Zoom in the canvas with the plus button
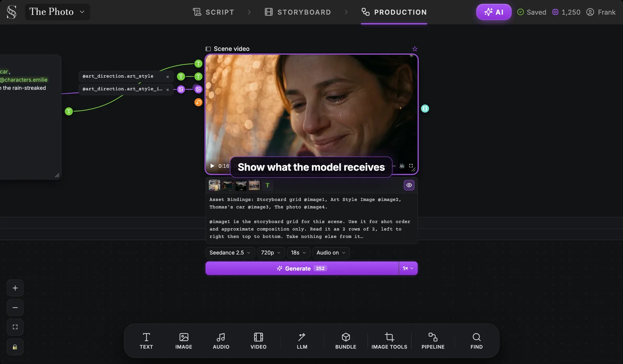 [15, 288]
